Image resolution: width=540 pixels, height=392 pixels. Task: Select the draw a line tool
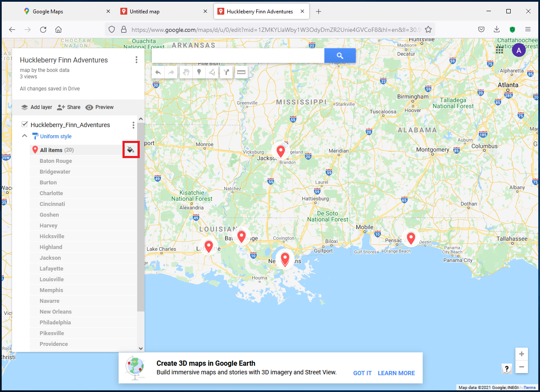[212, 72]
